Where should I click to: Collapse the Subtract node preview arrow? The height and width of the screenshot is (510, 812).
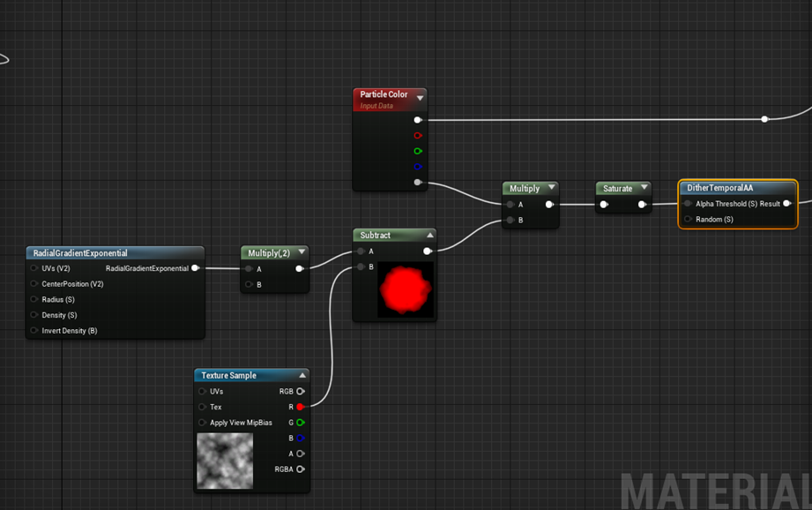430,235
